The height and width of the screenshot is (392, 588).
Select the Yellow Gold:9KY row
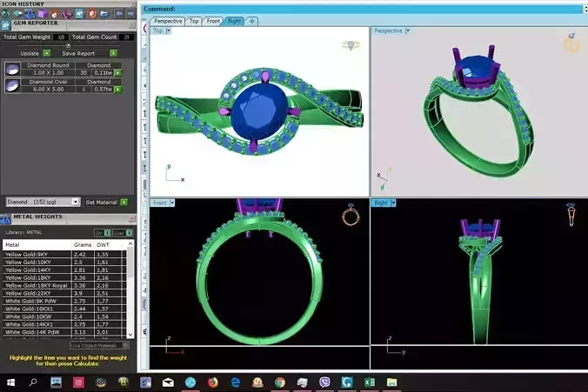[x=65, y=254]
